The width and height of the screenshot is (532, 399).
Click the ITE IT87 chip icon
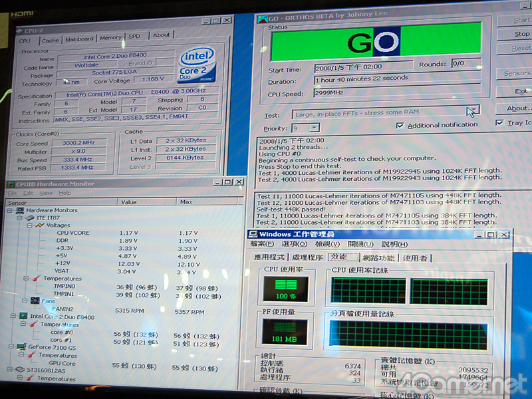30,218
